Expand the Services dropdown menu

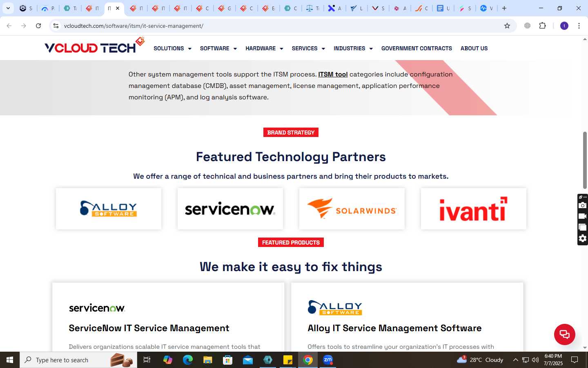[x=308, y=48]
